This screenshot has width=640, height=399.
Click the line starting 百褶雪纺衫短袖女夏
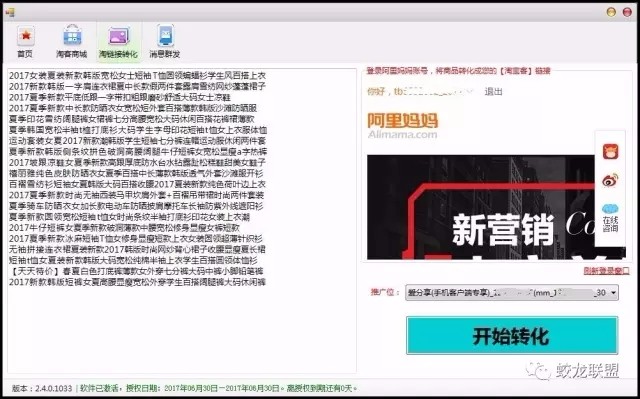pos(137,184)
